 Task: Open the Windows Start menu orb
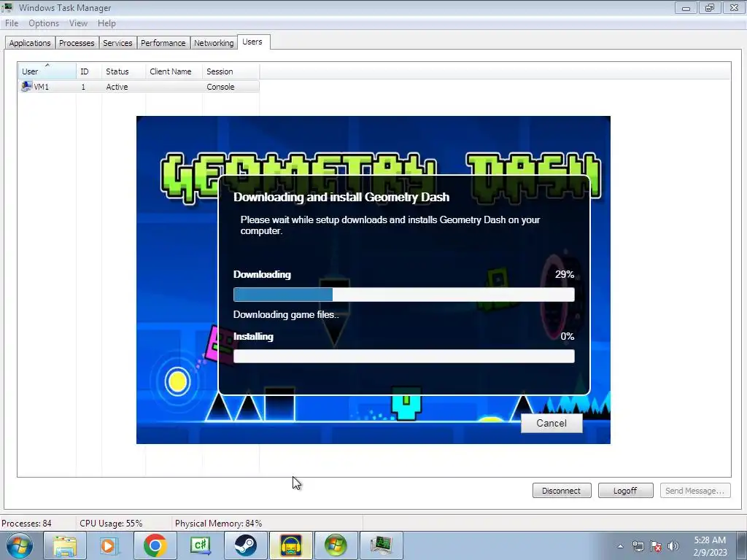pyautogui.click(x=20, y=545)
